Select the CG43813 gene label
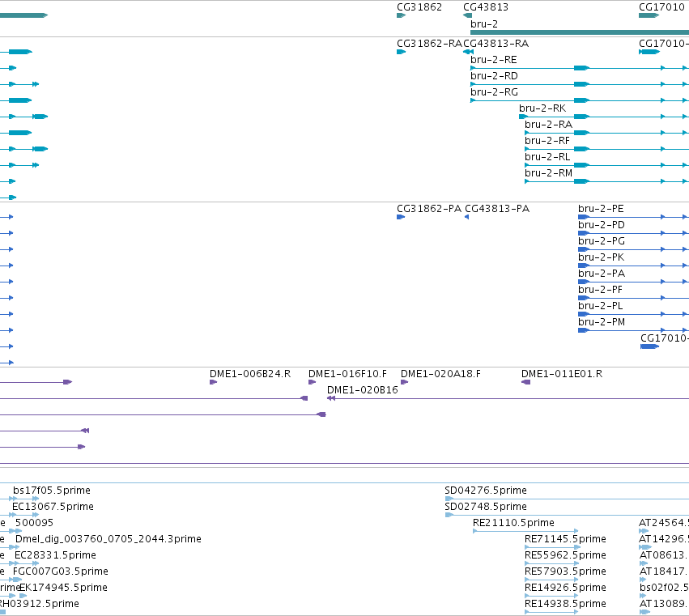The width and height of the screenshot is (689, 616). coord(486,7)
